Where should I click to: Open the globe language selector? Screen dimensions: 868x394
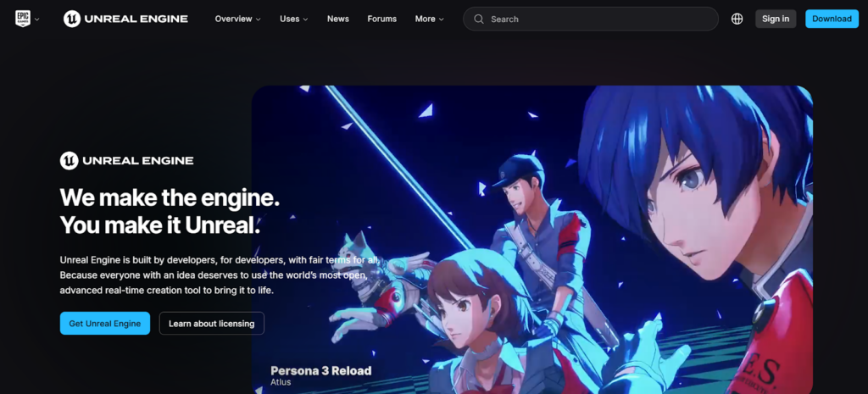737,19
